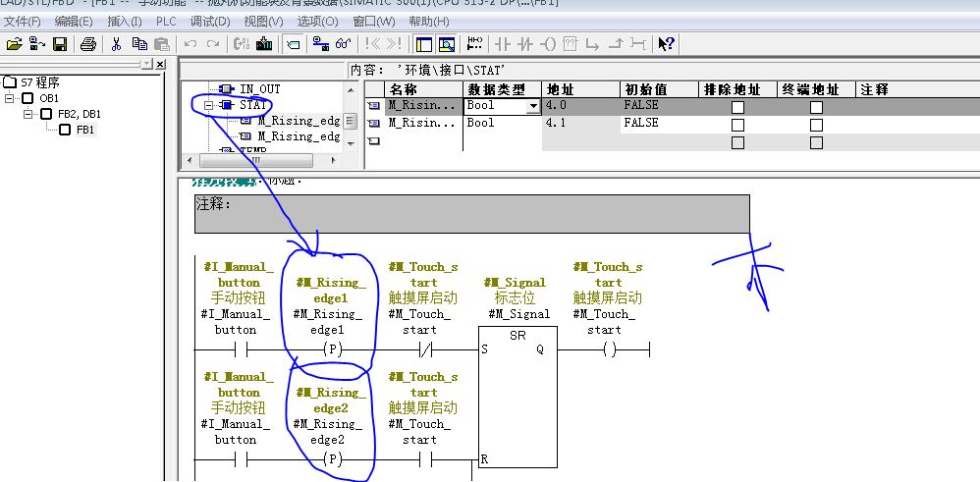Click the Paste clipboard icon
Image resolution: width=980 pixels, height=482 pixels.
pyautogui.click(x=162, y=44)
